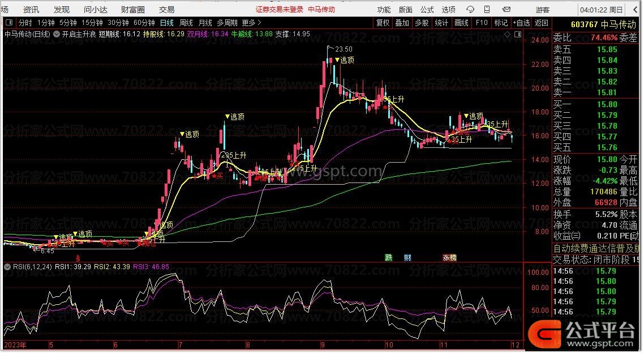Screen dimensions: 644x353
Task: Open the 交易 menu
Action: tap(167, 10)
